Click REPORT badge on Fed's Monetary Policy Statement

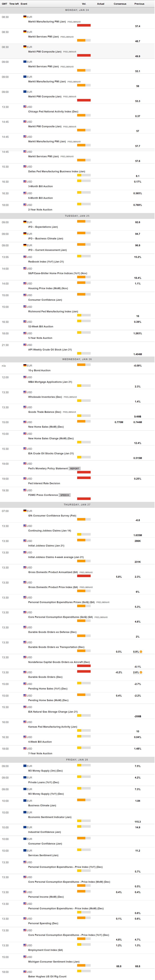tap(75, 469)
